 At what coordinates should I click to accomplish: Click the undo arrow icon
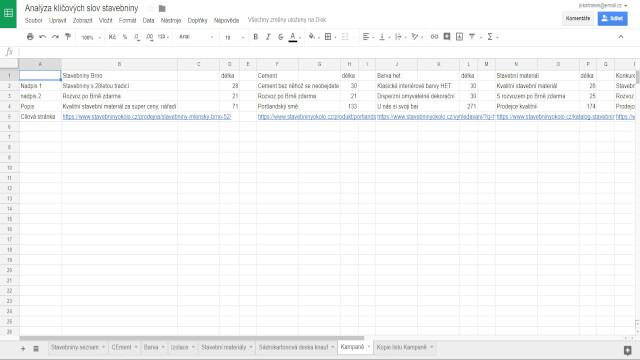point(42,37)
